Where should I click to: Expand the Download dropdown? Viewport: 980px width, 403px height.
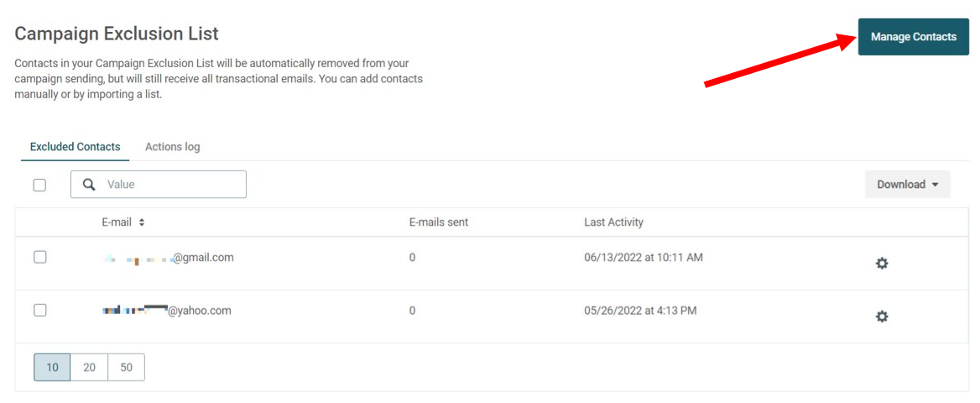[x=908, y=185]
